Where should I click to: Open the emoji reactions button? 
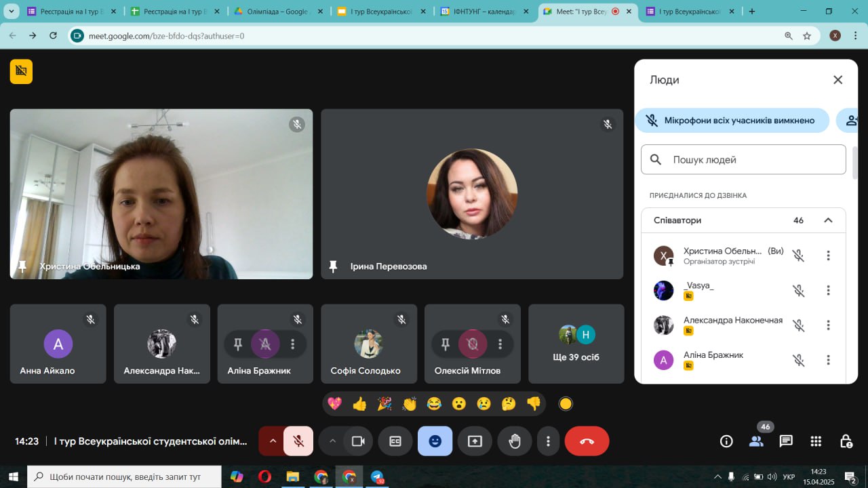(435, 441)
